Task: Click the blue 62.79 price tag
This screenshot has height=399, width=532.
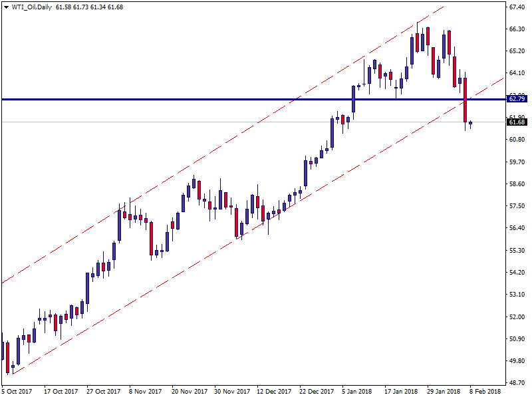Action: point(517,99)
